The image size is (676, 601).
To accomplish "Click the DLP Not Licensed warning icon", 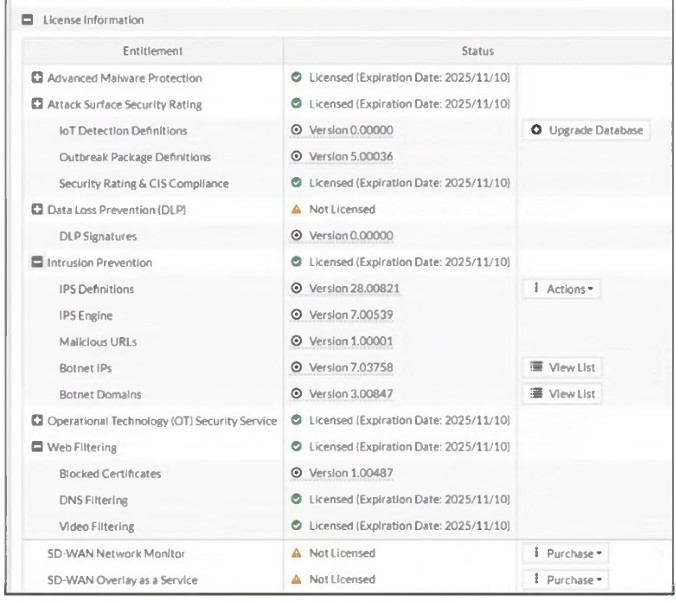I will [x=296, y=210].
